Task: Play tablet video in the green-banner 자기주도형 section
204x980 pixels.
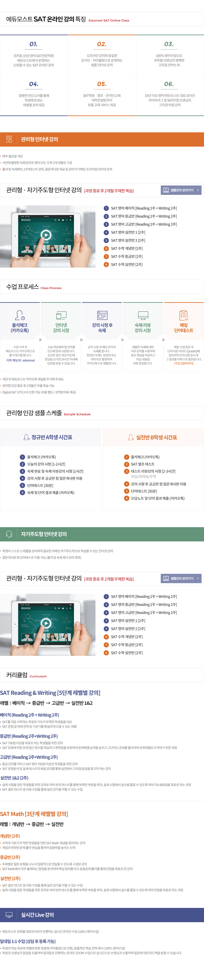Action: tap(46, 623)
